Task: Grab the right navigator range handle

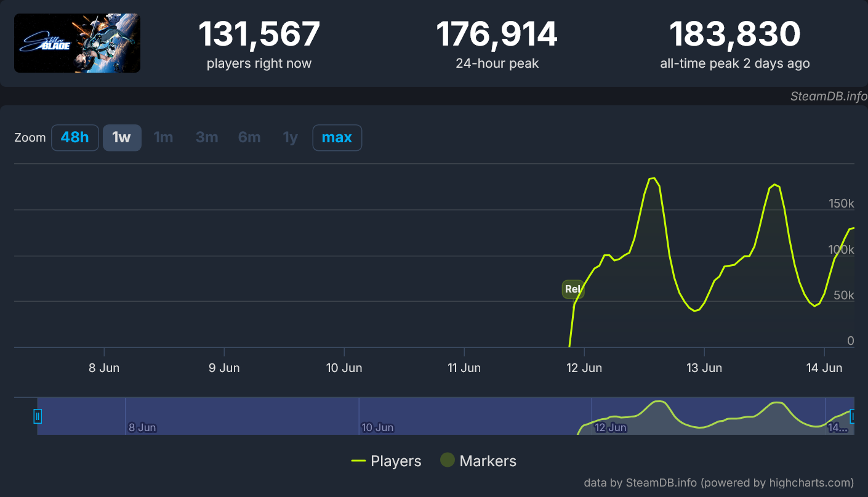Action: (x=853, y=416)
